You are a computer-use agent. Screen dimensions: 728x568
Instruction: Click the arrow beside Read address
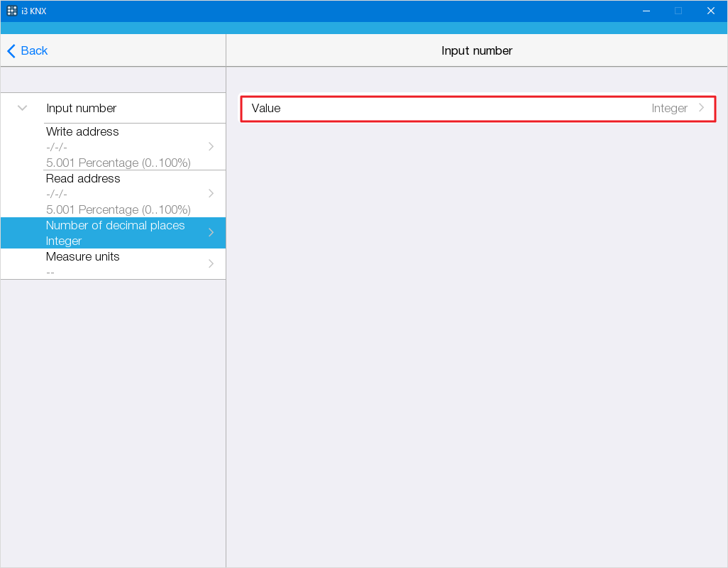click(x=211, y=193)
